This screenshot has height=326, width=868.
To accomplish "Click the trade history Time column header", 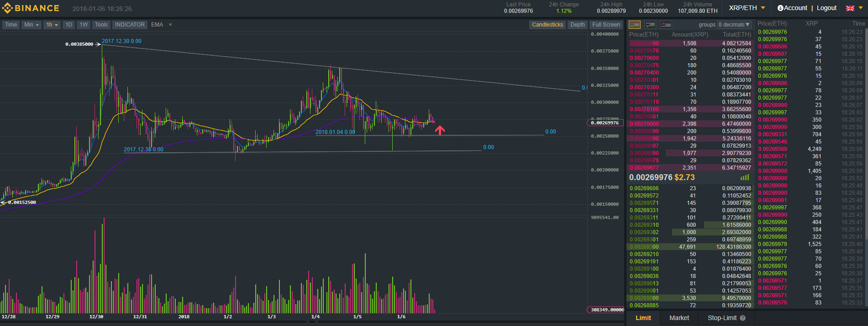I will (x=858, y=24).
